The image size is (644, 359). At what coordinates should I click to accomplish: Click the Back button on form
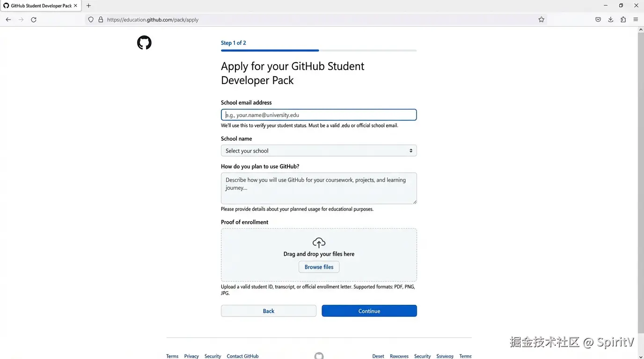(269, 311)
